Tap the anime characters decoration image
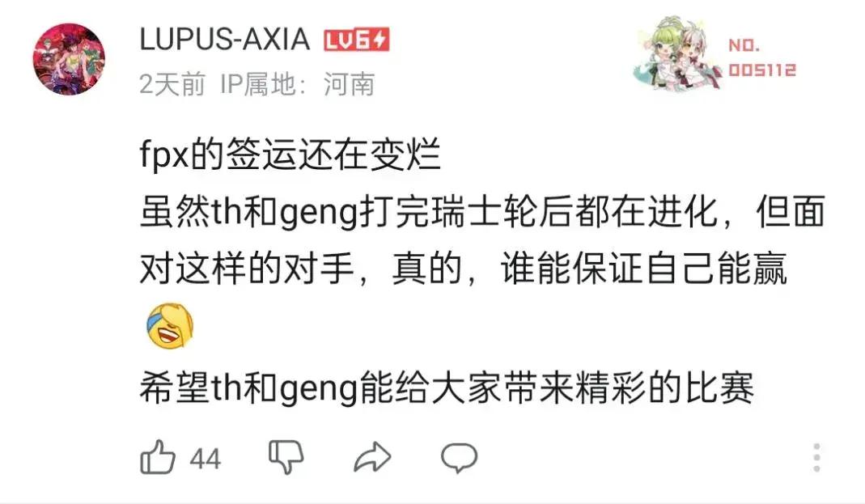 pyautogui.click(x=679, y=53)
